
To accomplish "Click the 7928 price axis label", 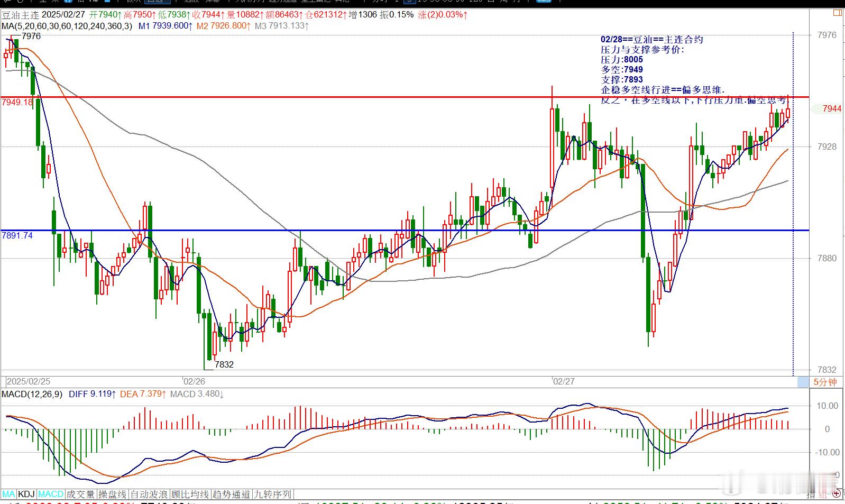I will (827, 146).
